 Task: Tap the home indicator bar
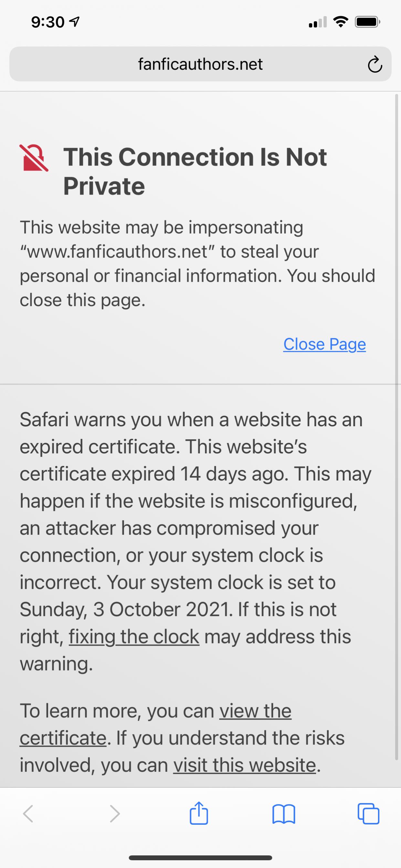tap(200, 858)
